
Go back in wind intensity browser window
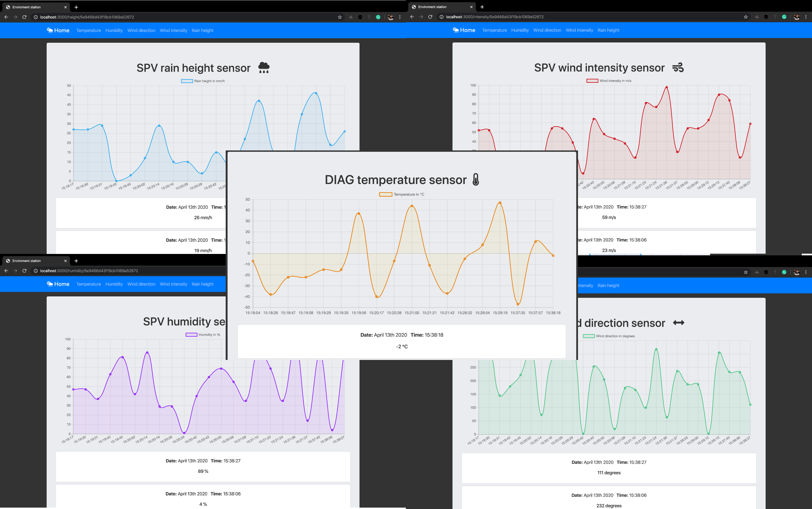tap(412, 16)
